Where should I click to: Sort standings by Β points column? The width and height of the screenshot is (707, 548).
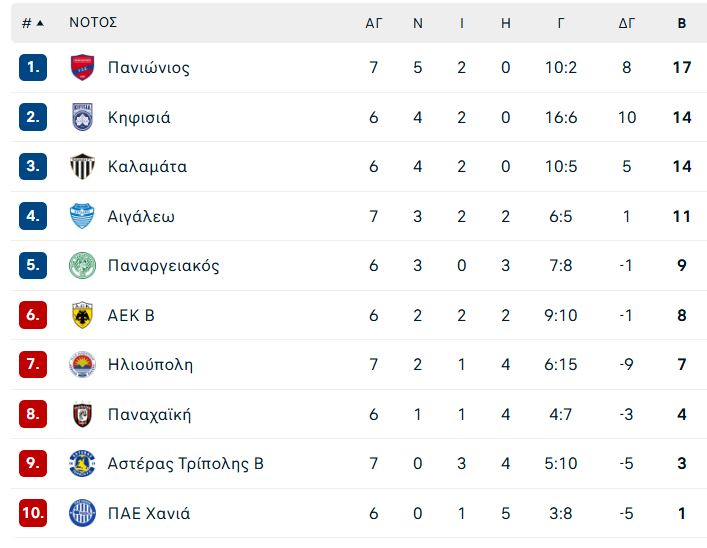click(682, 23)
